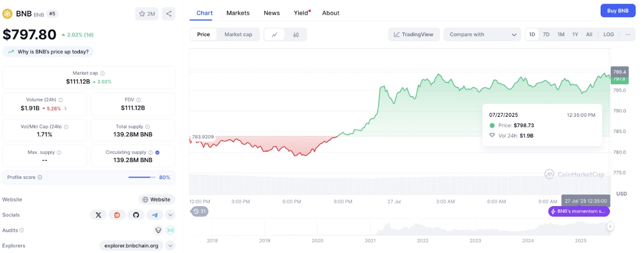Switch to candlestick chart view
This screenshot has width=644, height=253.
pos(296,34)
